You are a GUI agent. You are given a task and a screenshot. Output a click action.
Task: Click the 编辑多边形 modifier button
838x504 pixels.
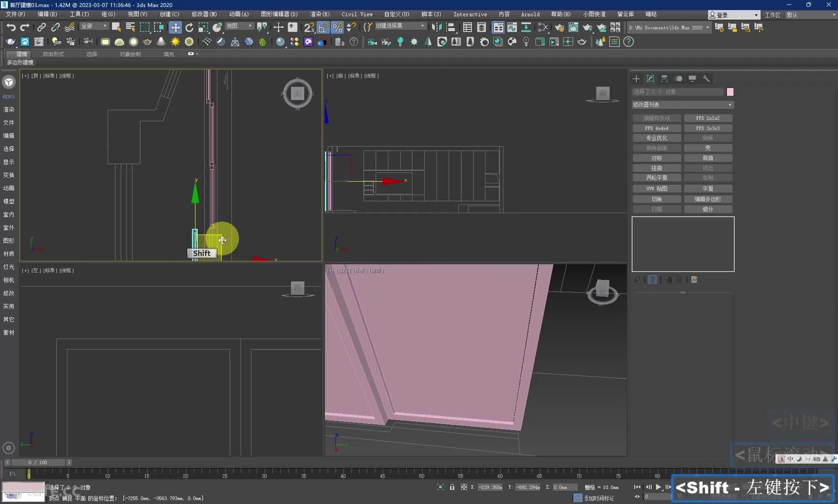click(708, 199)
